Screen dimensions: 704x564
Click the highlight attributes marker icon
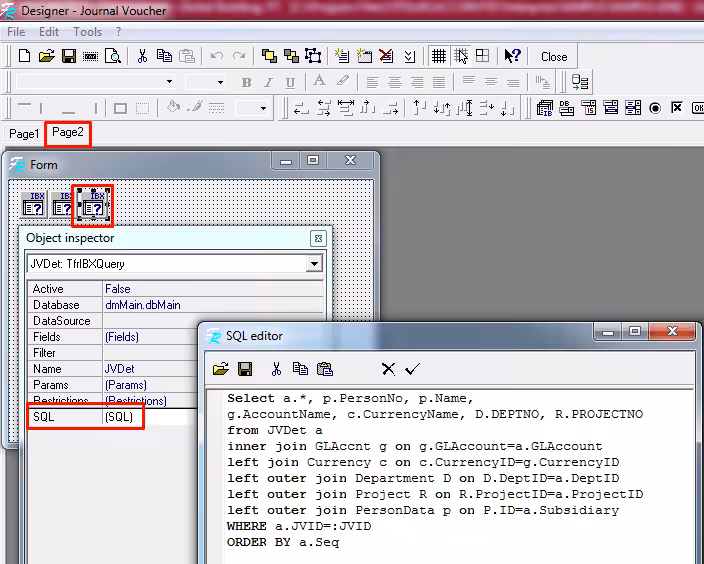pyautogui.click(x=342, y=81)
